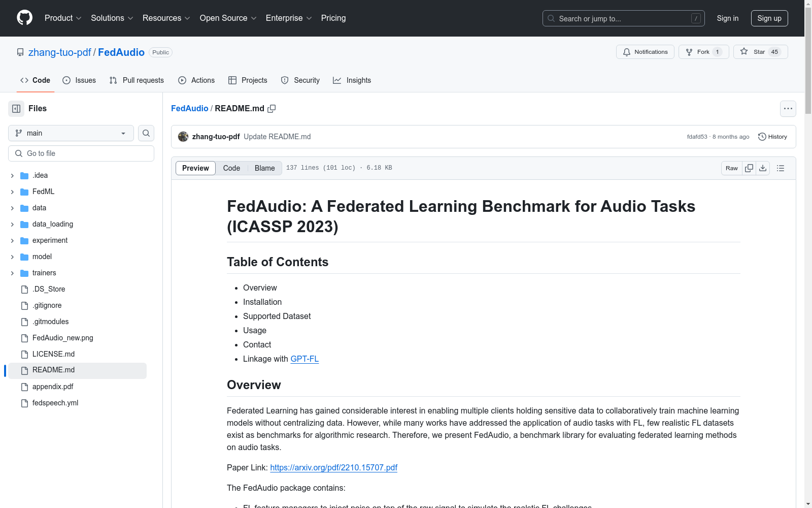Click the Sign up button

click(x=769, y=18)
